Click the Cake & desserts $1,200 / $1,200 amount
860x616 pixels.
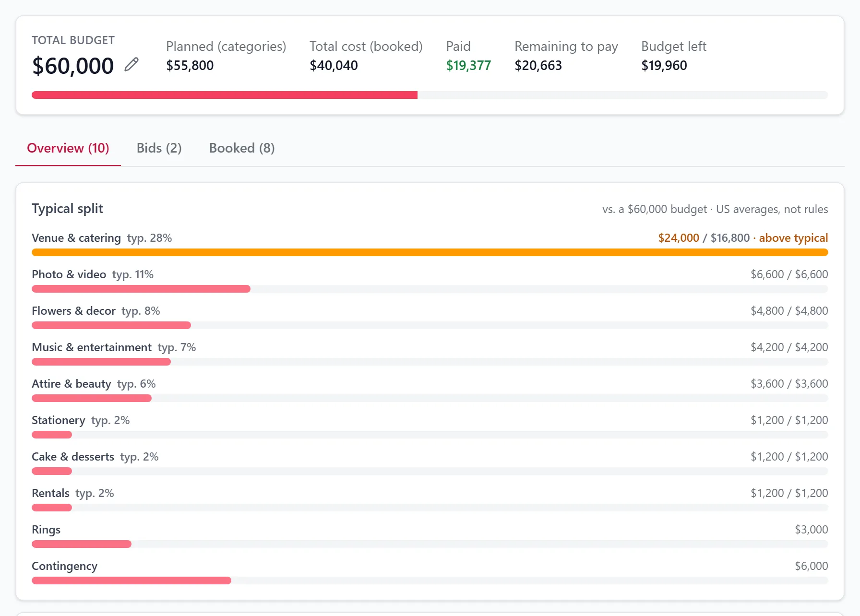(789, 457)
